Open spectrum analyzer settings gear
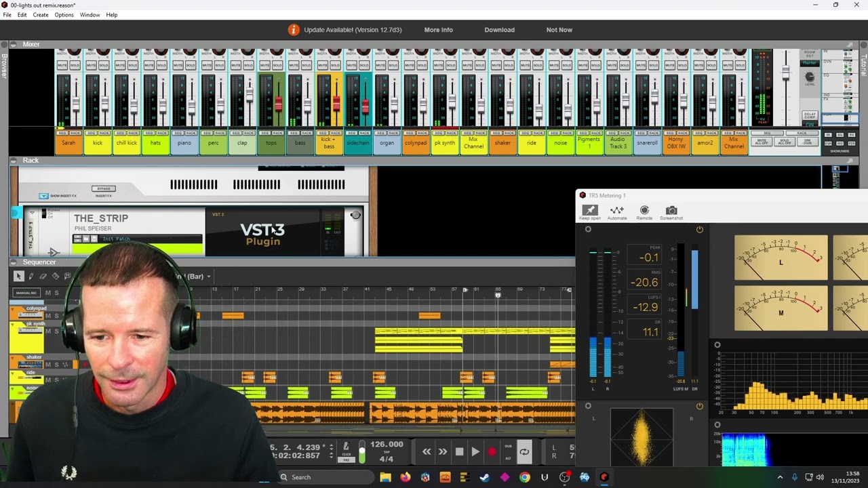 717,345
